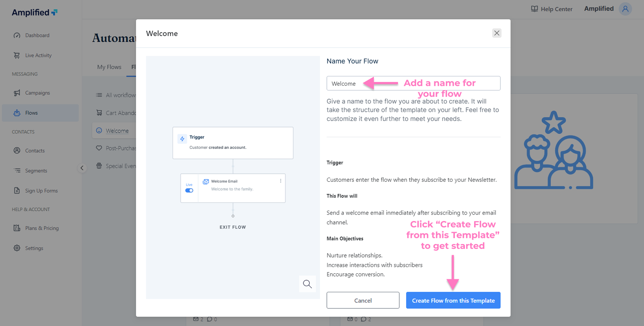Toggle the Live switch on Welcome Email
644x326 pixels.
click(189, 191)
